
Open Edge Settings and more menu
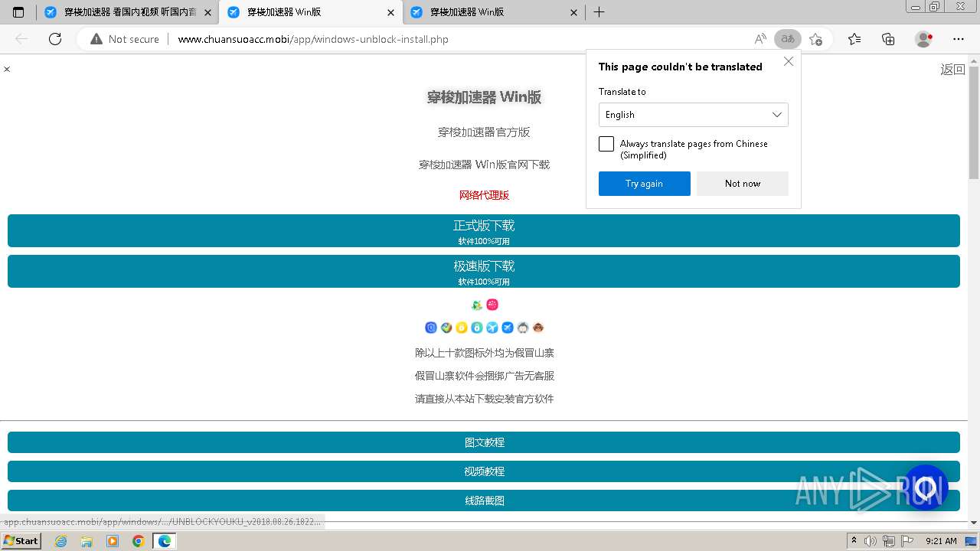point(959,39)
